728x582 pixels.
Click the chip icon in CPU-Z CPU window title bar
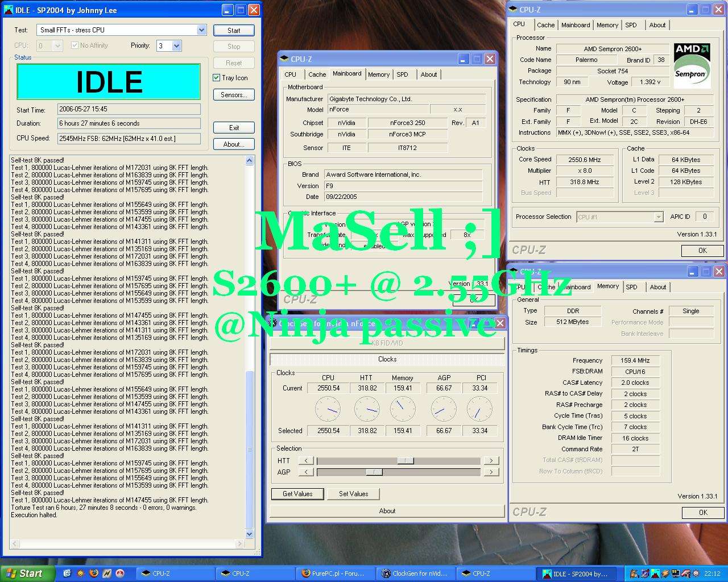coord(513,9)
